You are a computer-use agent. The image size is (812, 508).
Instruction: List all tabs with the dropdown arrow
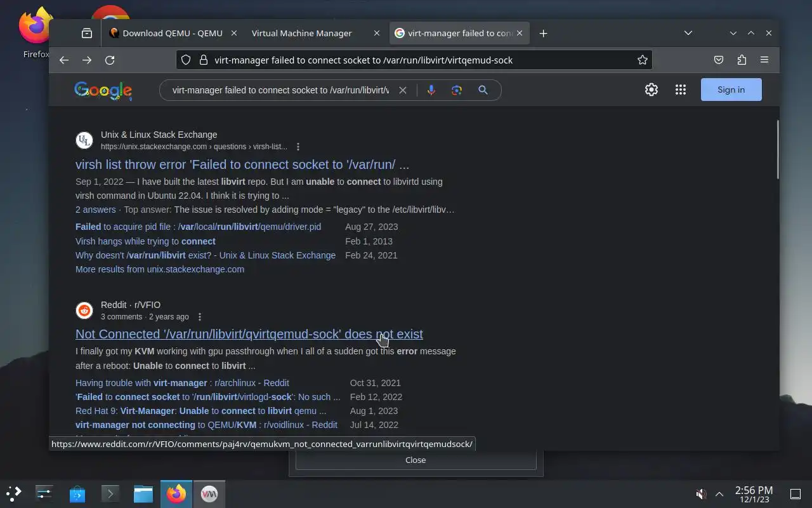click(x=688, y=33)
